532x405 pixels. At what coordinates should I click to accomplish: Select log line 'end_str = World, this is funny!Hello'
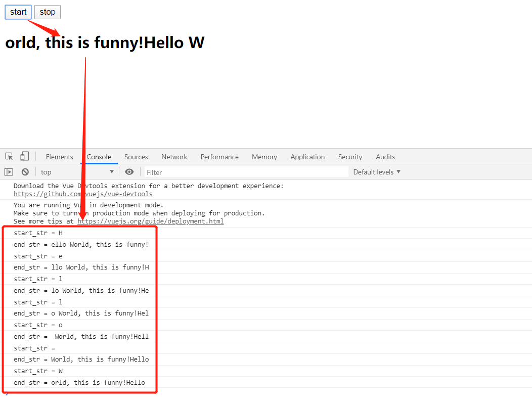point(81,359)
